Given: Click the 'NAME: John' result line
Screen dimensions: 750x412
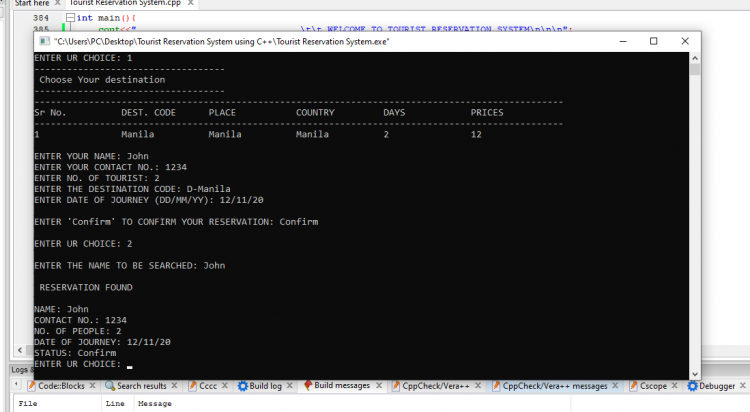Looking at the screenshot, I should (61, 309).
